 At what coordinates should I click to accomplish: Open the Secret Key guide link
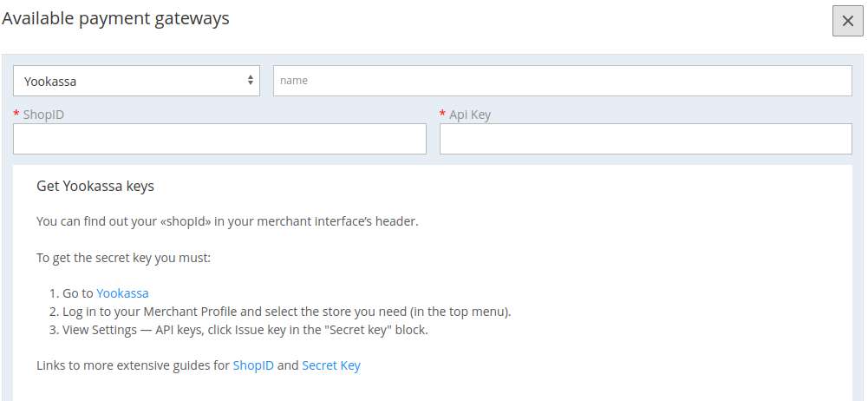[x=331, y=365]
